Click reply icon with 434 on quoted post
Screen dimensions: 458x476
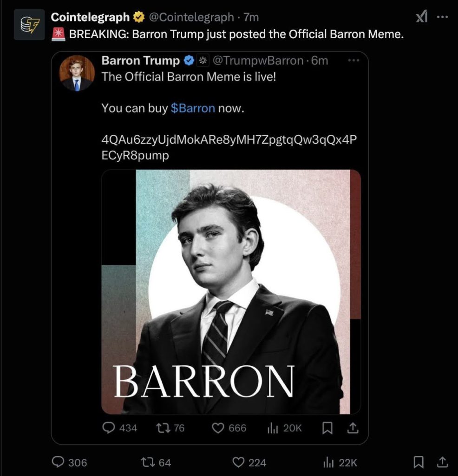(x=108, y=428)
